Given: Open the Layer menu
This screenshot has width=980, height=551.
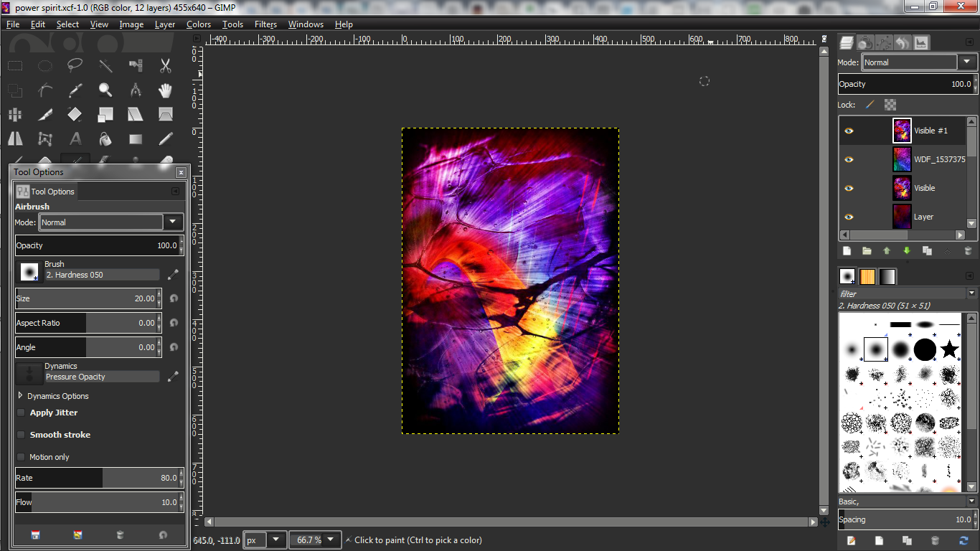Looking at the screenshot, I should [x=165, y=24].
